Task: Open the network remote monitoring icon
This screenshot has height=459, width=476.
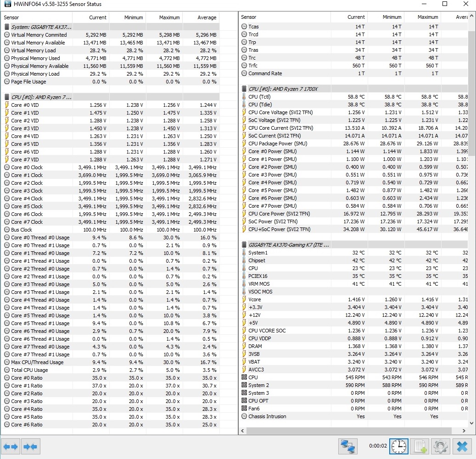Action: click(347, 446)
